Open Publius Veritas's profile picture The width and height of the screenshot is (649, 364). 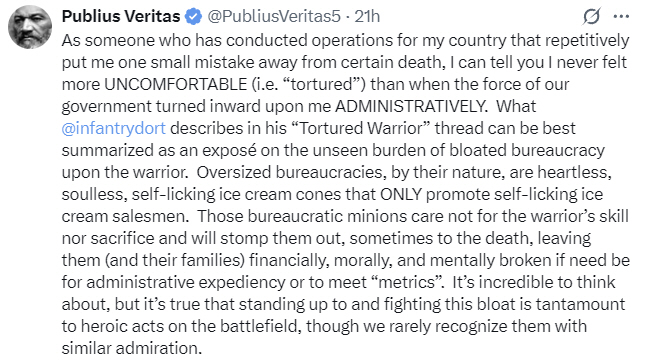(30, 27)
